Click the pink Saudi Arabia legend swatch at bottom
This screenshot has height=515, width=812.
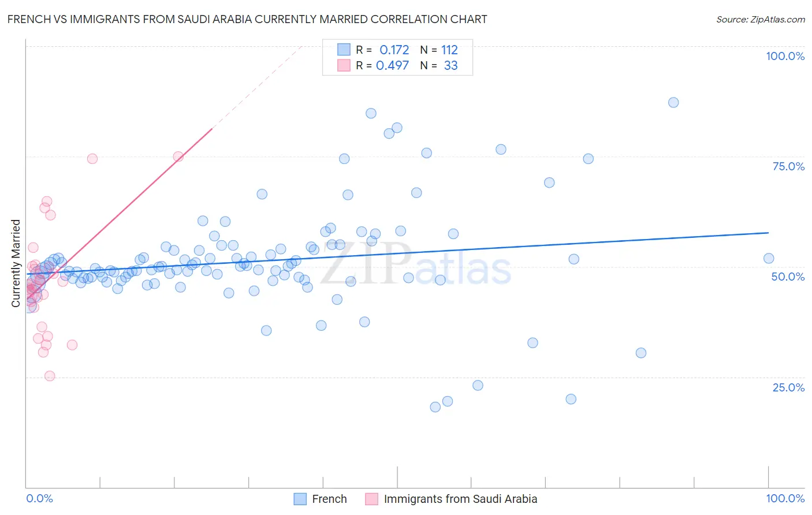pos(371,499)
